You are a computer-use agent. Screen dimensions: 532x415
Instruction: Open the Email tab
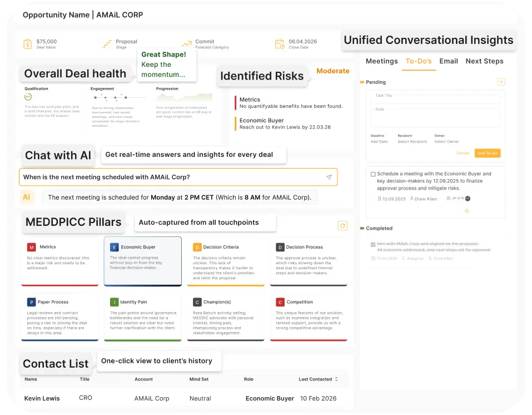(448, 61)
